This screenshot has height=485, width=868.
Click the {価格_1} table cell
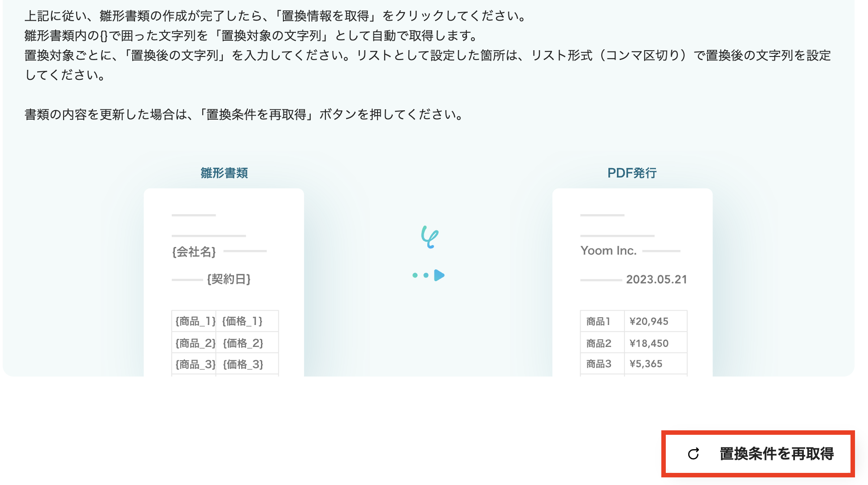click(243, 321)
